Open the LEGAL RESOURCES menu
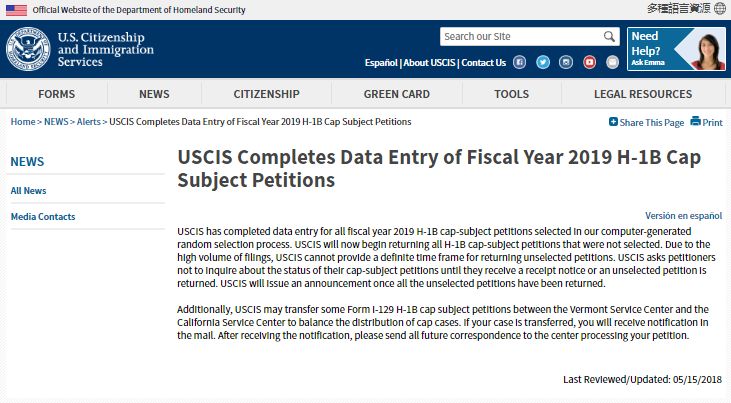The image size is (731, 403). coord(642,94)
